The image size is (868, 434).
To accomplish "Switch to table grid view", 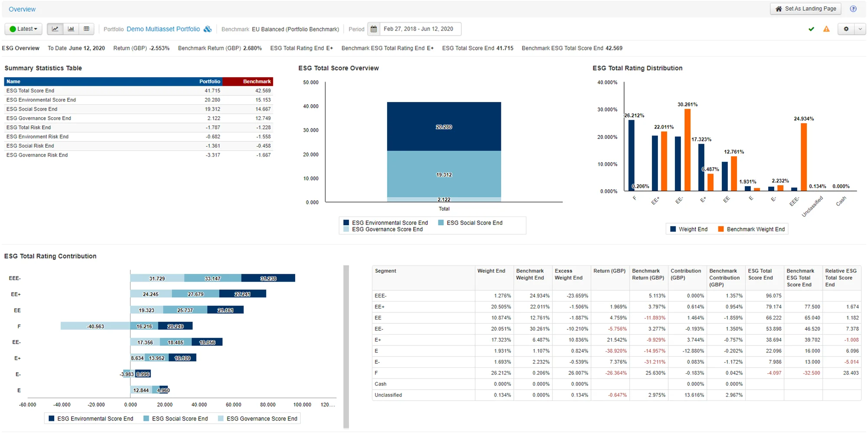I will tap(86, 29).
